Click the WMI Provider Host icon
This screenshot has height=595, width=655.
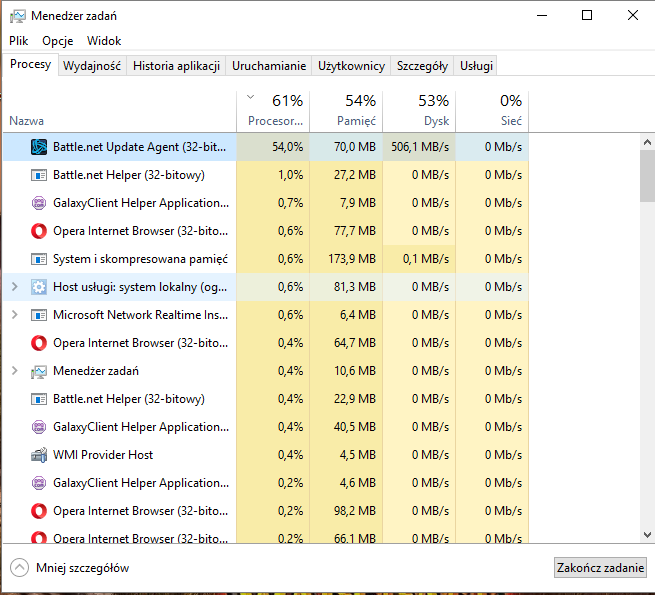point(39,455)
